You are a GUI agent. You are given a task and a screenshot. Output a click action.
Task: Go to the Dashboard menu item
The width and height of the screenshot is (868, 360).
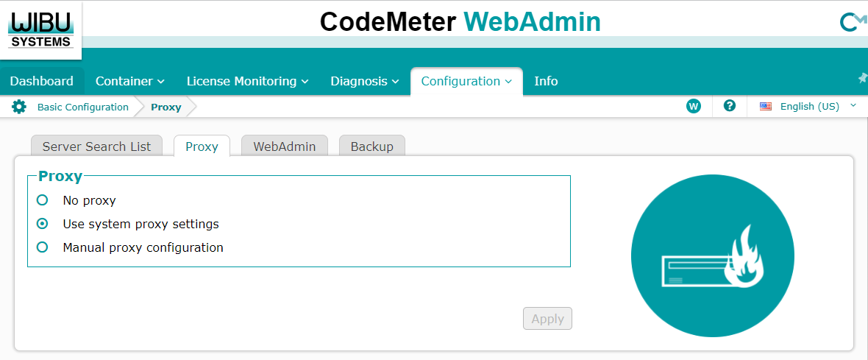tap(42, 81)
